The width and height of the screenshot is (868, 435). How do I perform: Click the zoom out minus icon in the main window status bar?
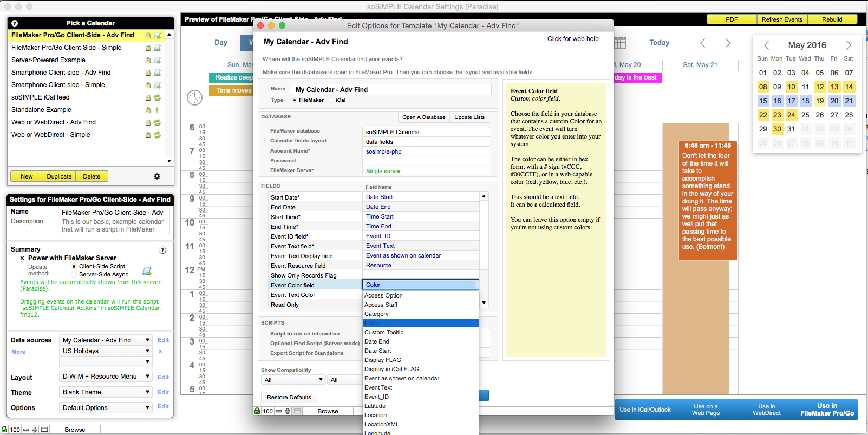[25, 430]
